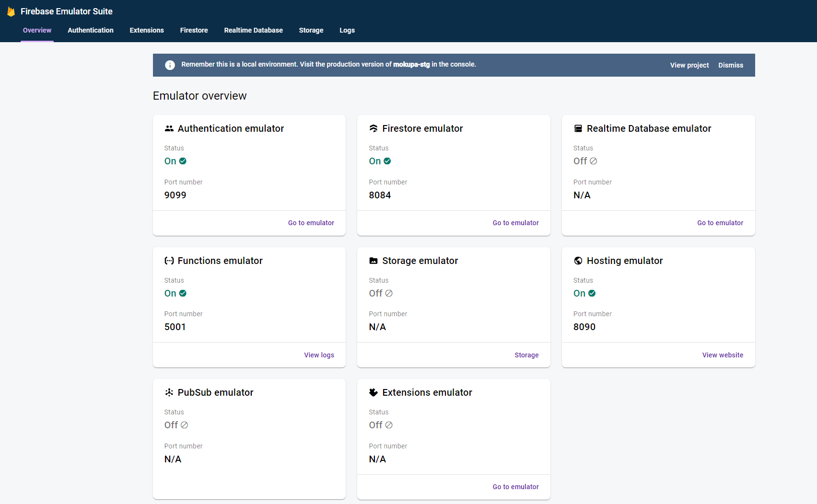Image resolution: width=817 pixels, height=504 pixels.
Task: Click View project in the banner
Action: tap(689, 65)
